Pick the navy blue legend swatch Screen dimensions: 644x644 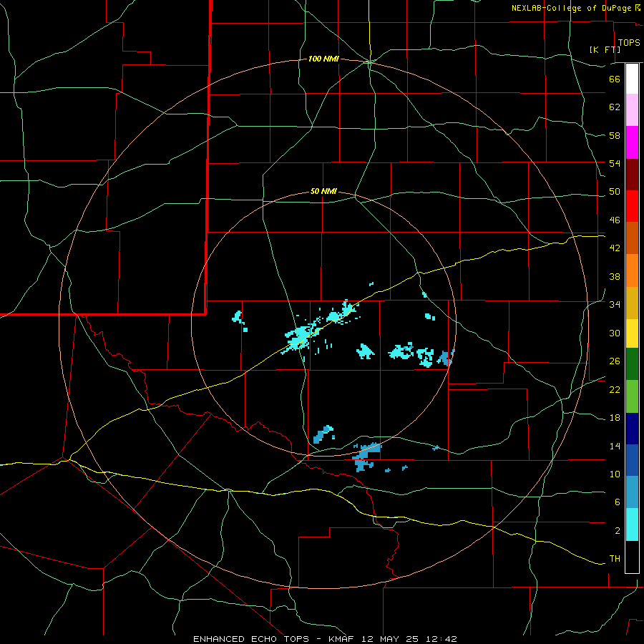pos(632,429)
